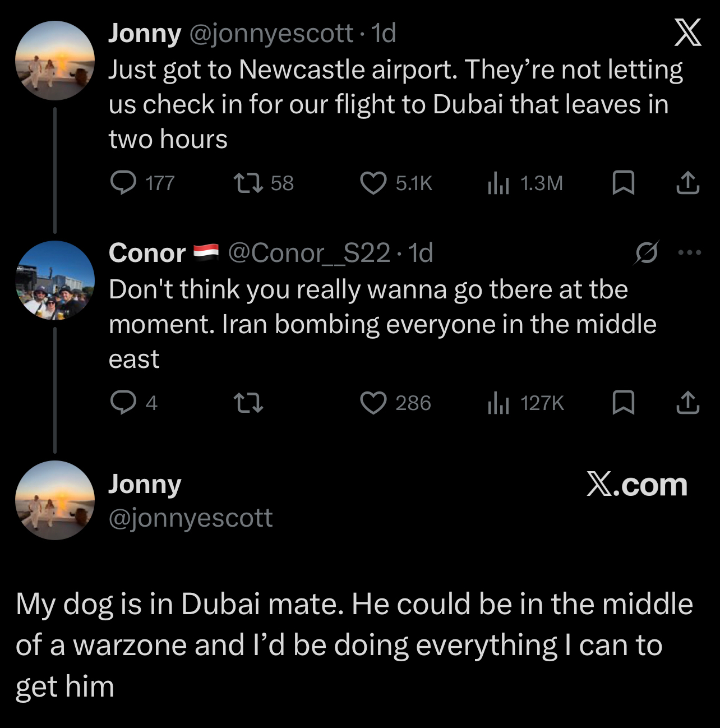Bookmark Jonny's Newcastle airport tweet
Screen dimensions: 720x728
point(623,183)
